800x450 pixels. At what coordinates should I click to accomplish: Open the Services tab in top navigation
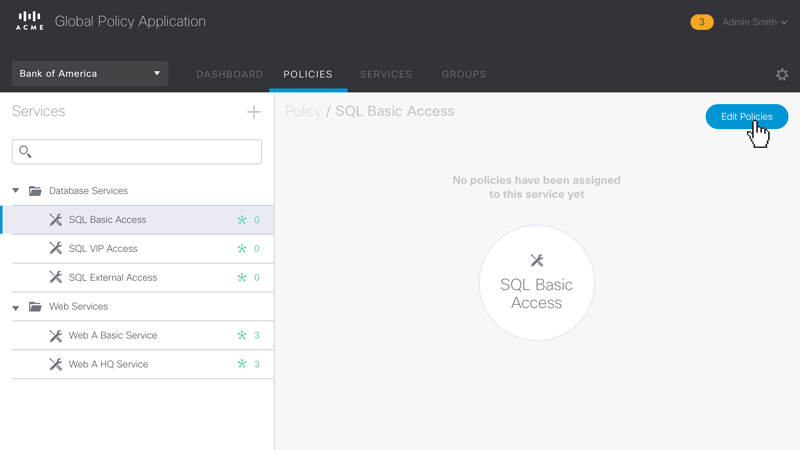click(x=386, y=74)
